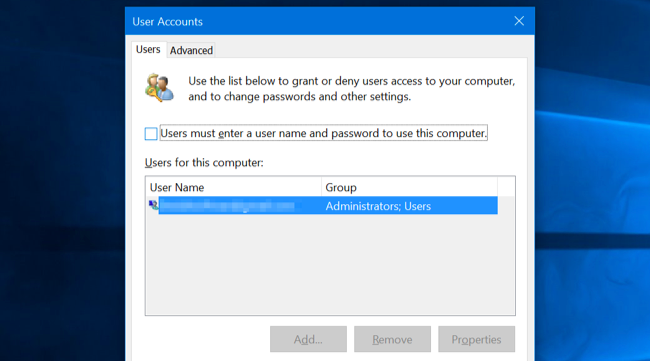Switch to the Advanced tab
Image resolution: width=650 pixels, height=361 pixels.
tap(191, 51)
